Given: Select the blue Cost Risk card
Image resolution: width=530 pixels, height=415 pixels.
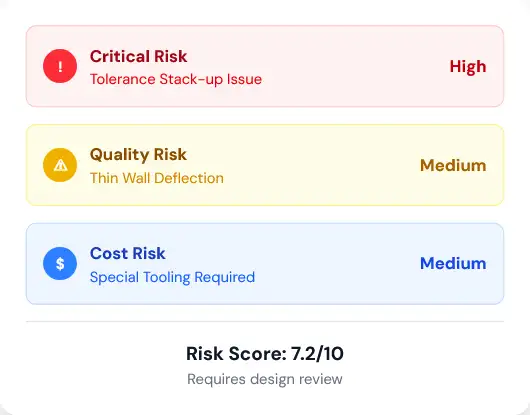Looking at the screenshot, I should 265,264.
